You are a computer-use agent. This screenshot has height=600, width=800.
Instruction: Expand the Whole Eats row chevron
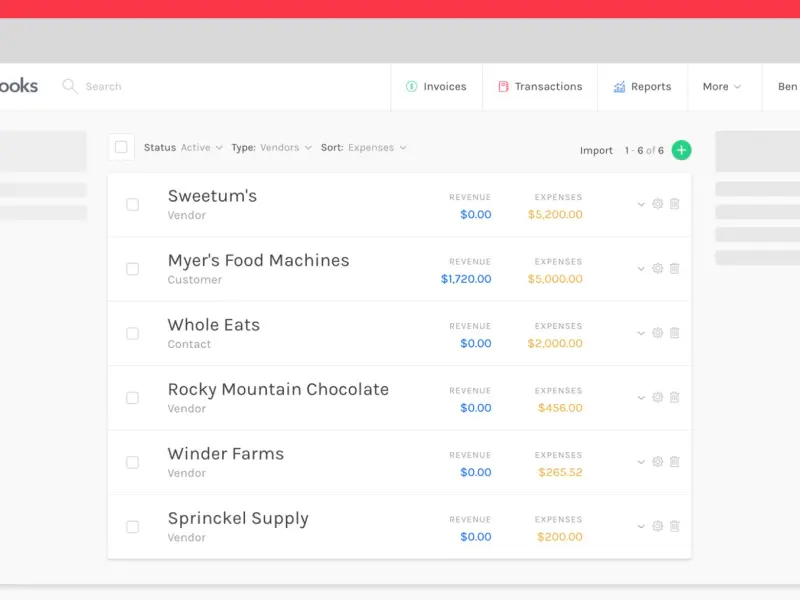click(x=641, y=333)
